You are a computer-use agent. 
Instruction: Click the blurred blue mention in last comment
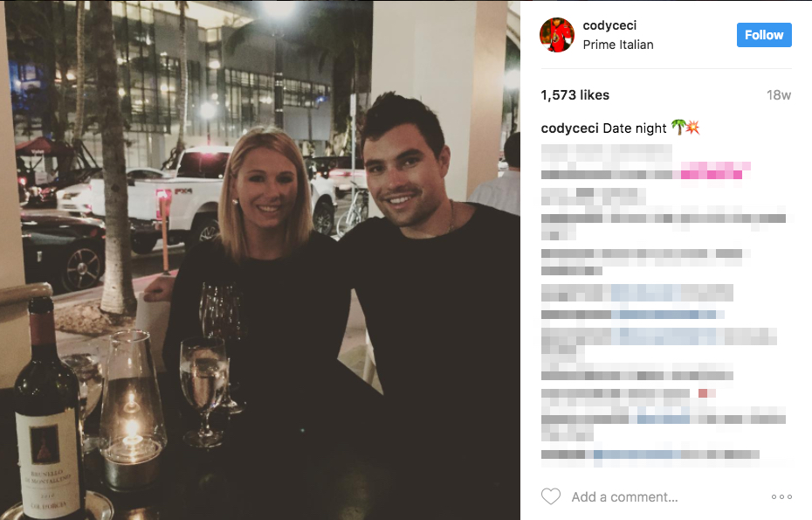[x=637, y=454]
